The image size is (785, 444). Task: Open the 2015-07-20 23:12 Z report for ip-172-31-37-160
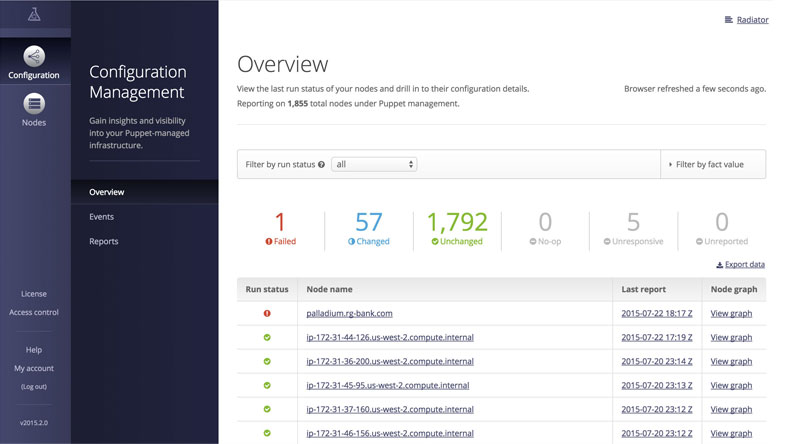pyautogui.click(x=657, y=409)
